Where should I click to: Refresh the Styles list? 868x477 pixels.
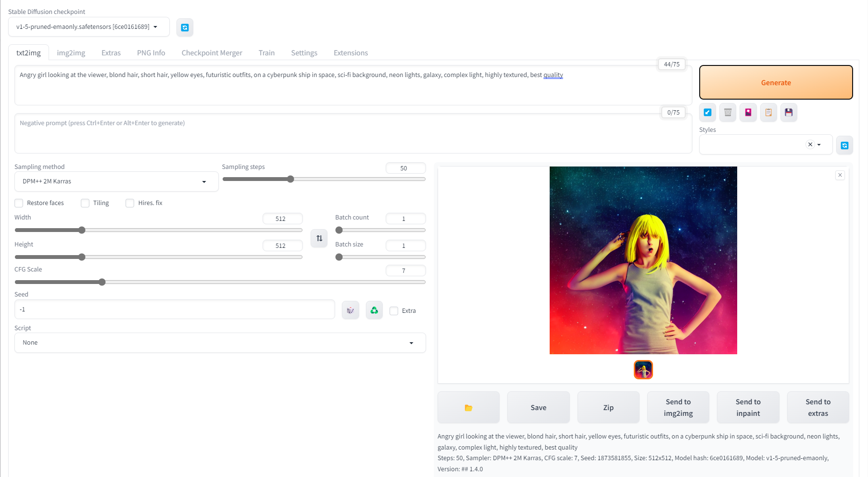tap(844, 145)
